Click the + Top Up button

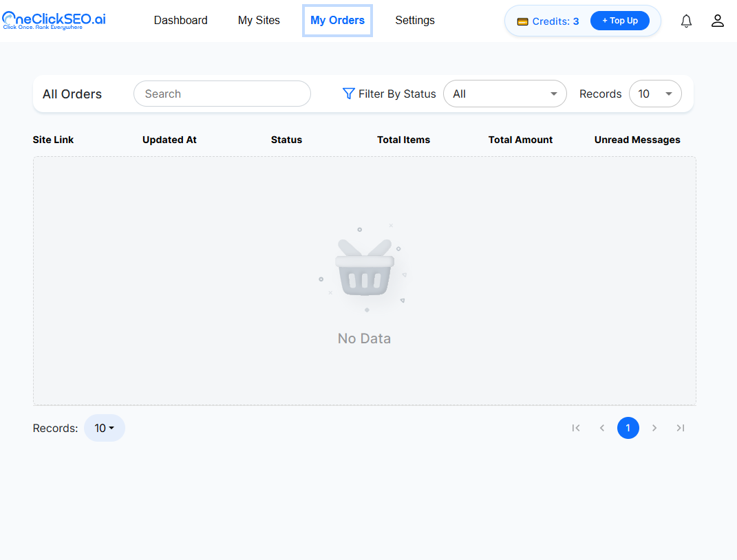click(620, 21)
